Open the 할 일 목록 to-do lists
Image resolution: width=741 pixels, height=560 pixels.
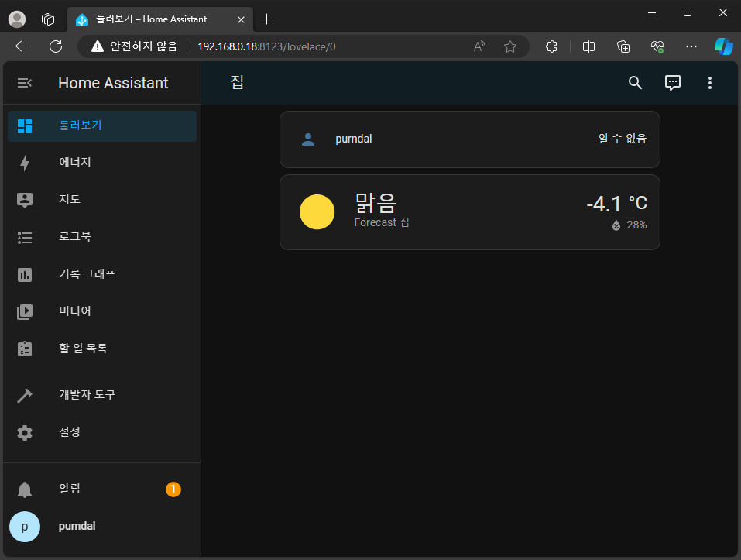(x=102, y=349)
